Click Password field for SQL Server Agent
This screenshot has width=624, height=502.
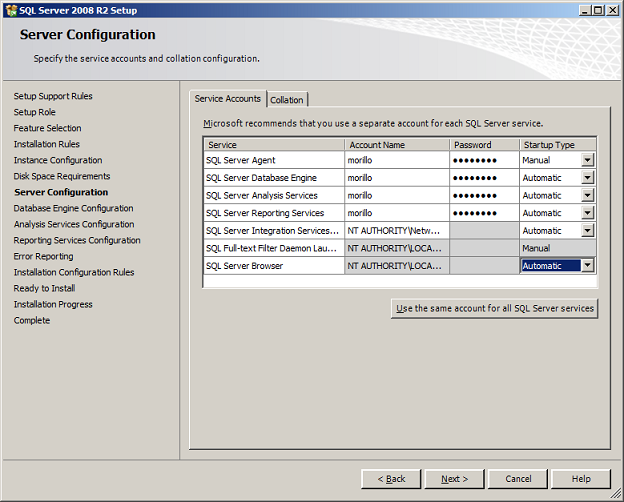tap(484, 160)
